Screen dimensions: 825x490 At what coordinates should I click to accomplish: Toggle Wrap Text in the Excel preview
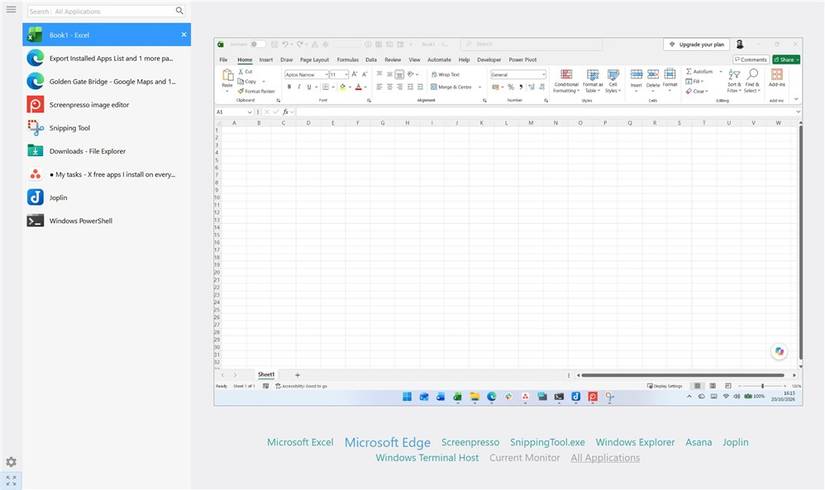[446, 74]
